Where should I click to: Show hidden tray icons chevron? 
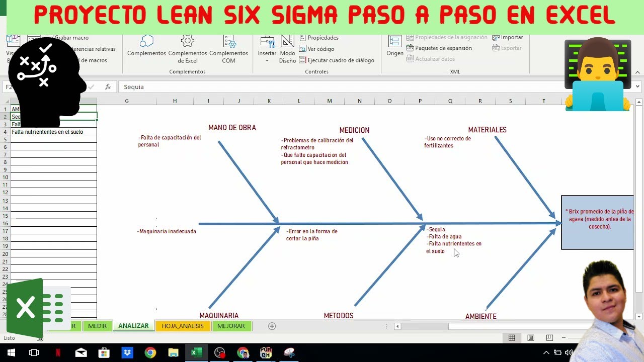546,353
